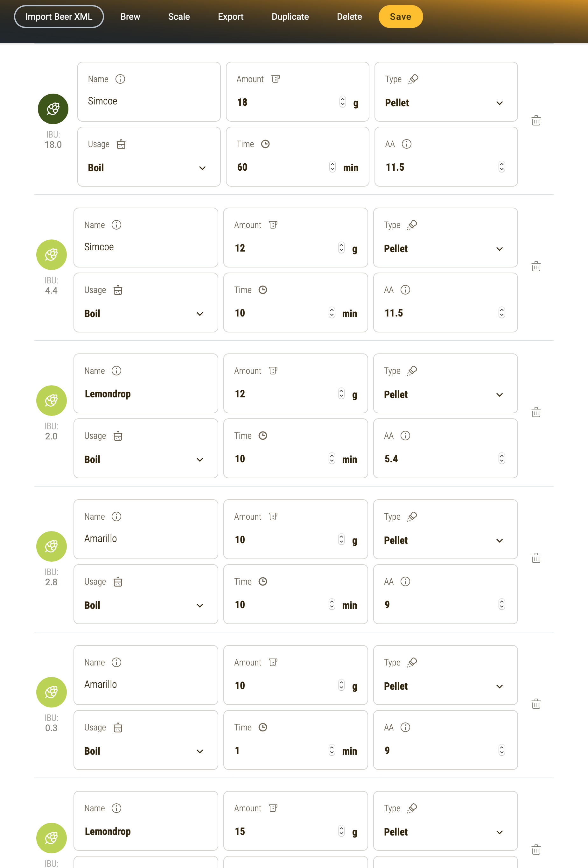588x868 pixels.
Task: Click the AA stepper for Lemondrop 5.4
Action: click(501, 459)
